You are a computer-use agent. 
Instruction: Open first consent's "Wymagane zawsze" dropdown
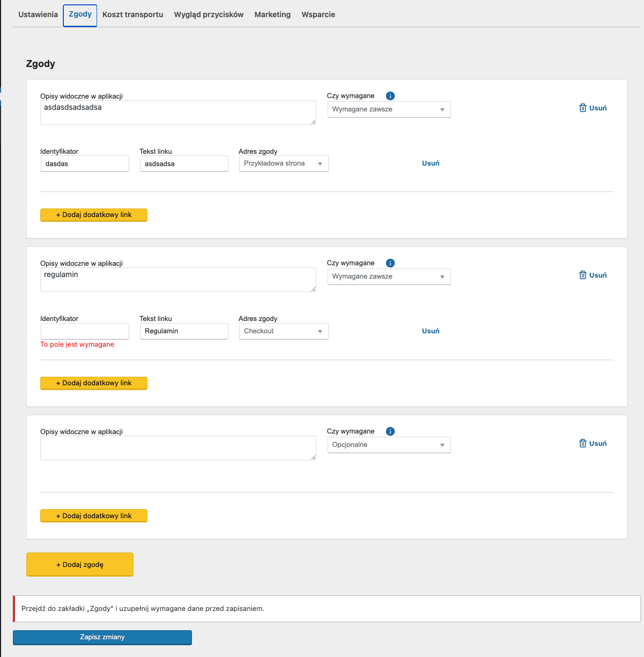[x=389, y=109]
